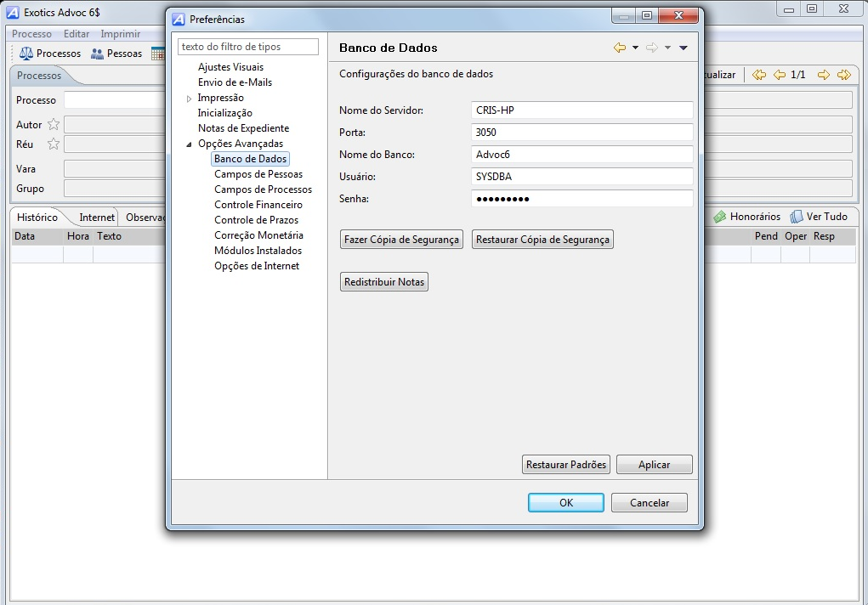Image resolution: width=868 pixels, height=605 pixels.
Task: Open the back-history dropdown arrow in Preferências
Action: [x=635, y=48]
